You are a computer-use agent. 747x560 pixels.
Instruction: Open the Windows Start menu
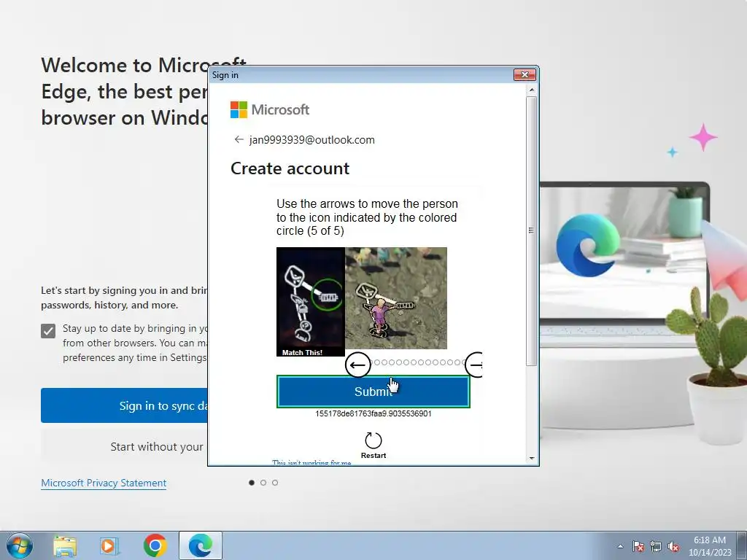click(x=20, y=545)
